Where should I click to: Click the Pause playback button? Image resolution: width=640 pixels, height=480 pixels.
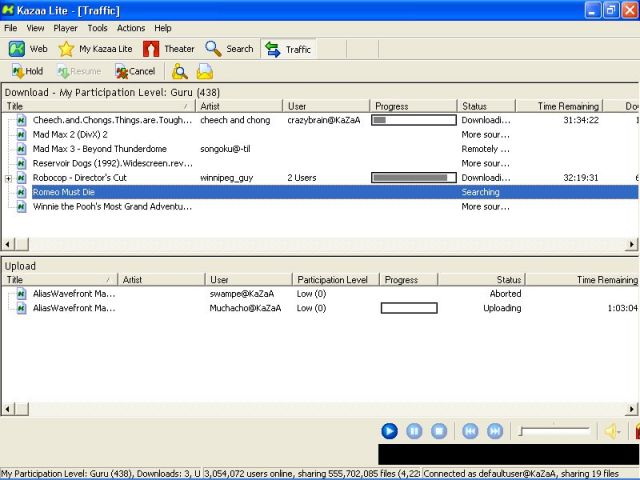pyautogui.click(x=414, y=431)
